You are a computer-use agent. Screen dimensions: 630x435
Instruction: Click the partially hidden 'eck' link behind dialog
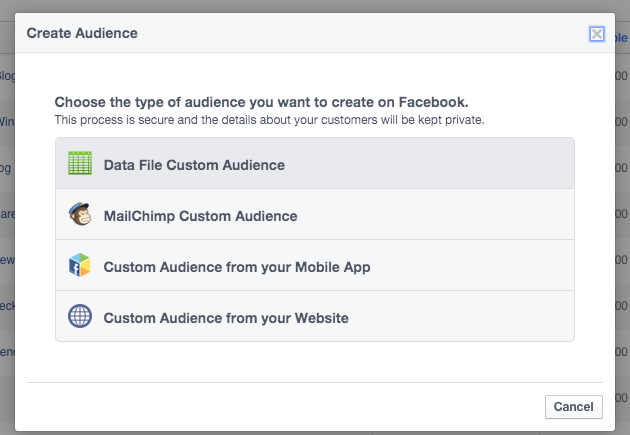pos(7,305)
